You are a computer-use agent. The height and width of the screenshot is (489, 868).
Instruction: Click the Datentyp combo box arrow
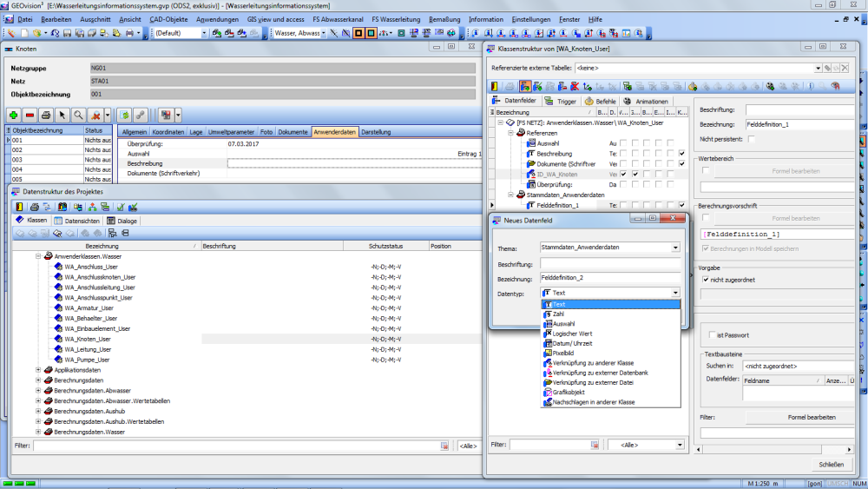[x=675, y=293]
